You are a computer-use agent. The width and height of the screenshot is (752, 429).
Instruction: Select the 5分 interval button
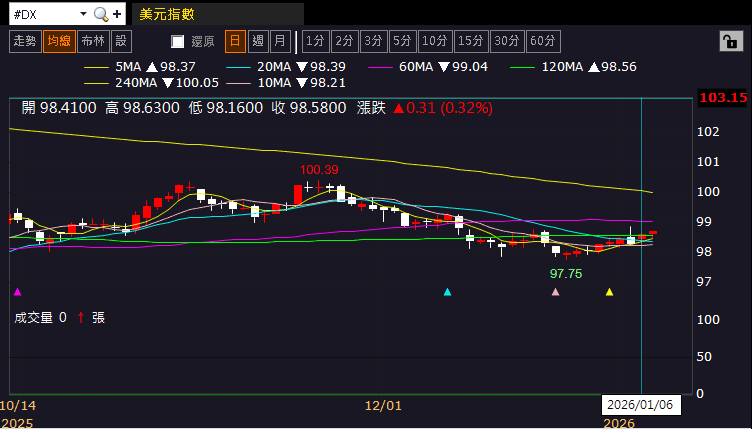coord(402,41)
